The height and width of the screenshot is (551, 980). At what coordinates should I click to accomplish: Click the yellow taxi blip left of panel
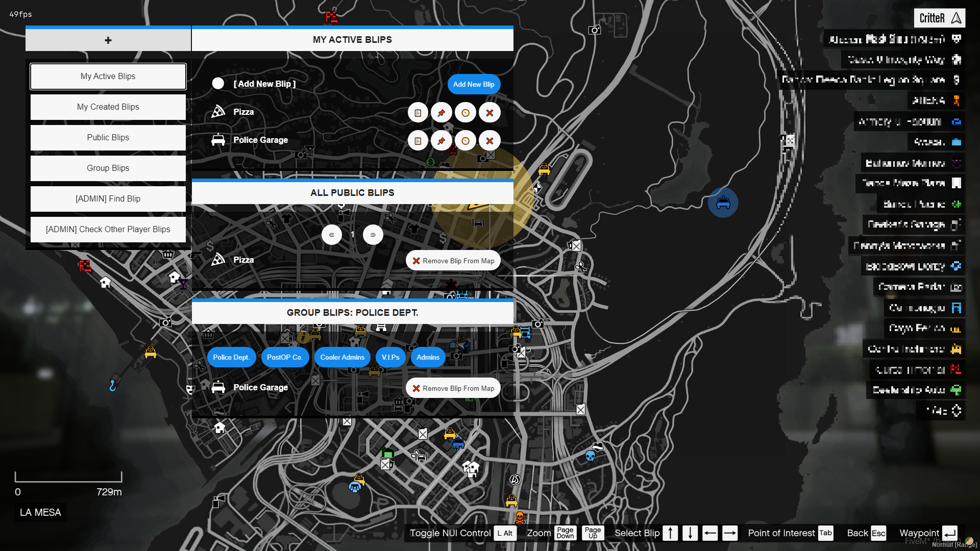pyautogui.click(x=151, y=352)
